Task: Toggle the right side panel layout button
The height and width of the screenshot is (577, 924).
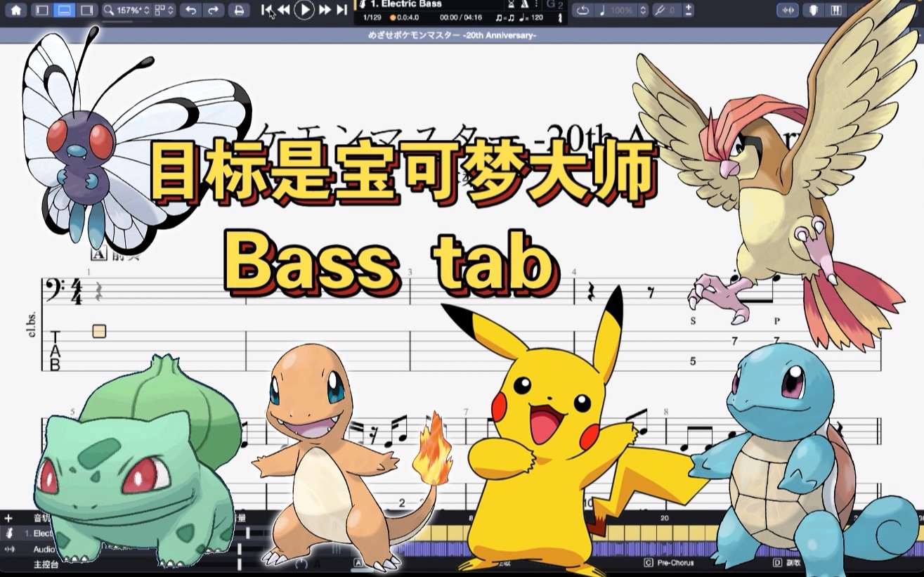Action: point(86,10)
